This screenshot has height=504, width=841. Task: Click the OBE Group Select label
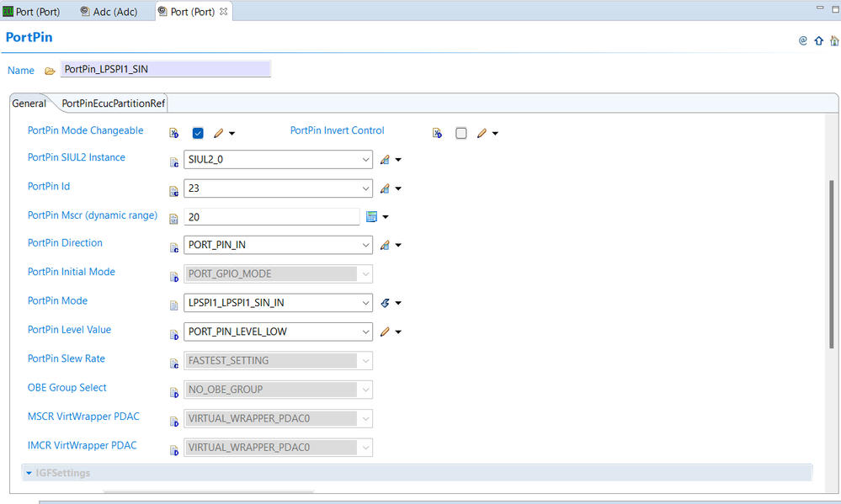(x=67, y=388)
